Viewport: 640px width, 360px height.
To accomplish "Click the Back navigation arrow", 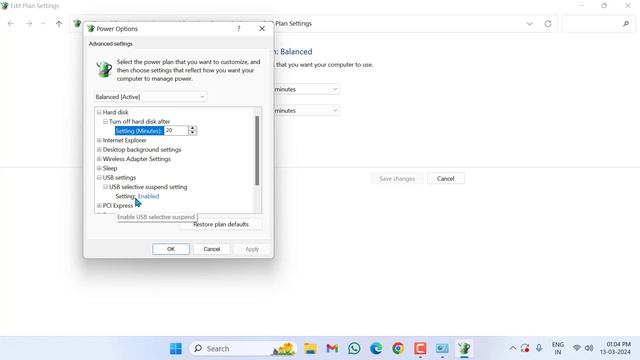I will 11,24.
